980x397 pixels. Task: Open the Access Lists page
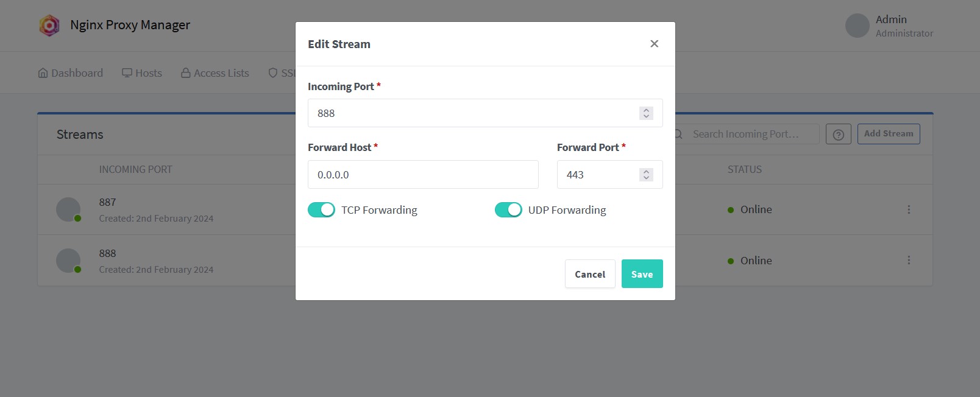pyautogui.click(x=215, y=73)
